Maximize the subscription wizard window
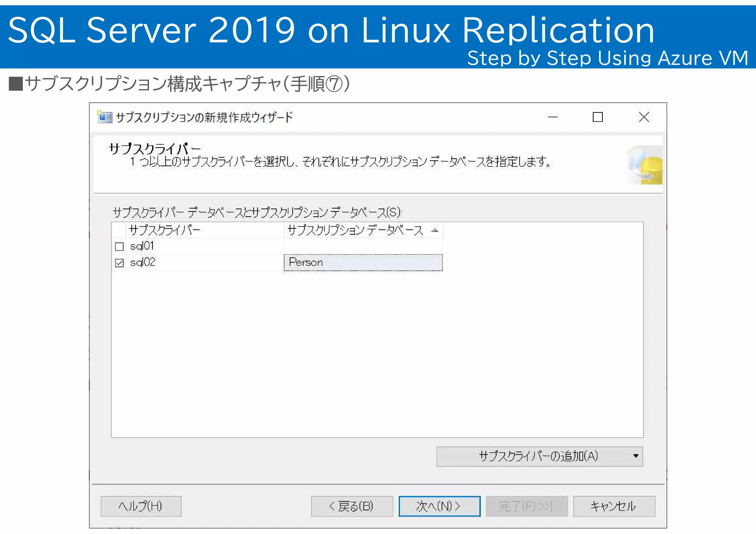This screenshot has height=534, width=756. click(598, 117)
